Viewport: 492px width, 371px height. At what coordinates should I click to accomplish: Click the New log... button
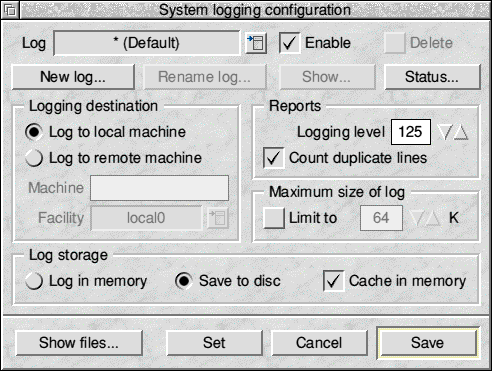coord(73,77)
